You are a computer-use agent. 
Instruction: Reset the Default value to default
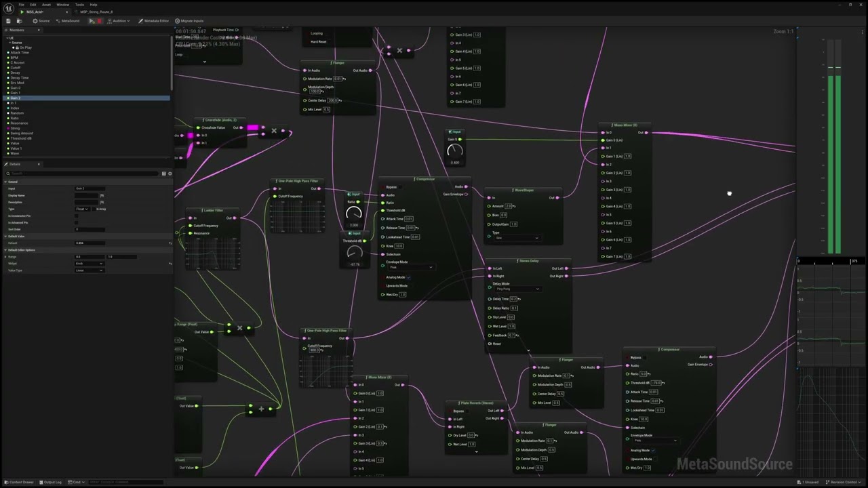(170, 243)
